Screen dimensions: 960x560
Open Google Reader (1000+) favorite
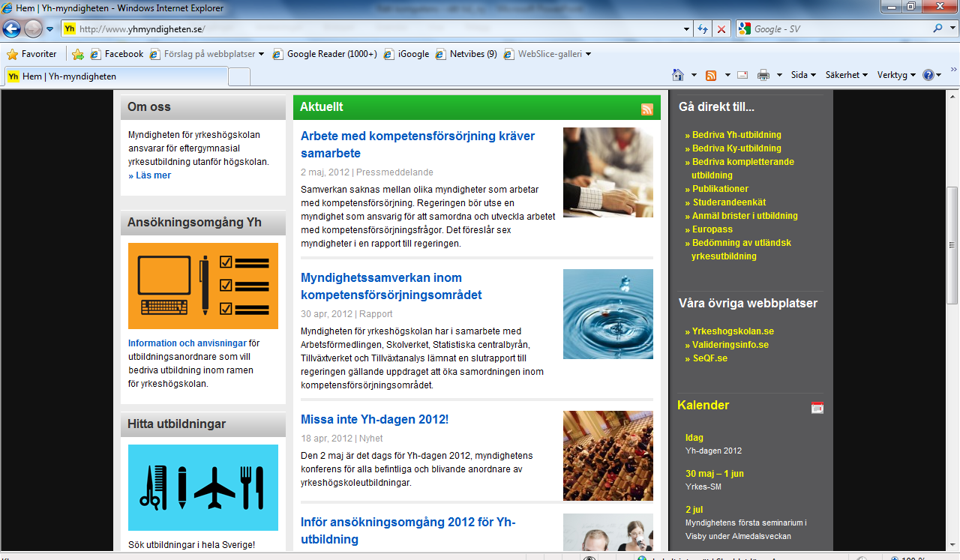tap(325, 54)
